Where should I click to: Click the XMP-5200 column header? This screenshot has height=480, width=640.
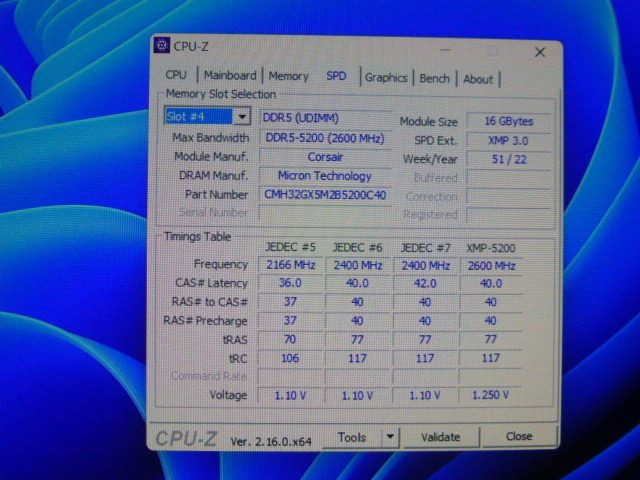491,248
